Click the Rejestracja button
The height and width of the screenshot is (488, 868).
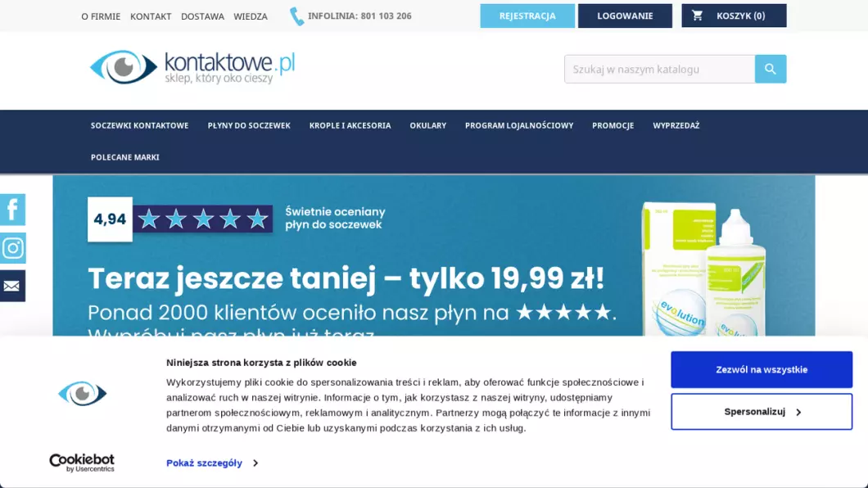[527, 16]
